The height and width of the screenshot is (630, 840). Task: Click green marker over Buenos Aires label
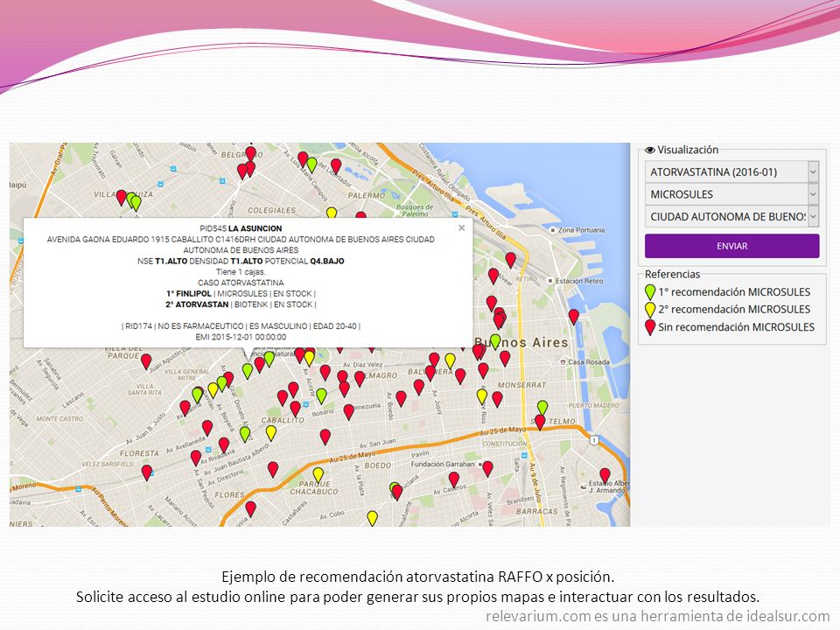(x=495, y=341)
